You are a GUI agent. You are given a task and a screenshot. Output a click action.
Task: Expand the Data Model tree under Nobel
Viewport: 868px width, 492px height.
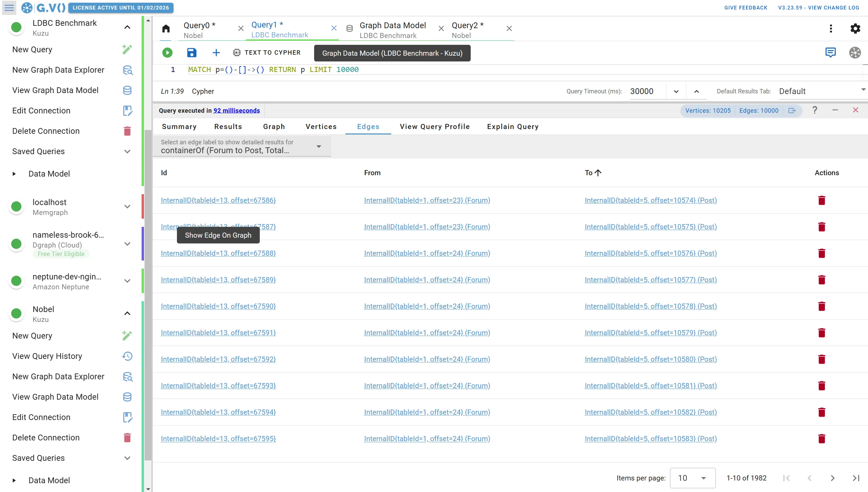(x=14, y=480)
